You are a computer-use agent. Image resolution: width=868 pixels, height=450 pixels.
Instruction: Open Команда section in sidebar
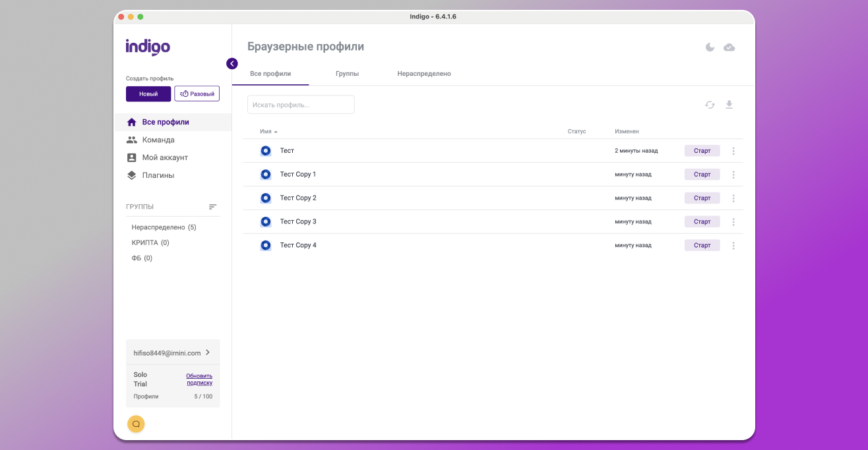(158, 140)
